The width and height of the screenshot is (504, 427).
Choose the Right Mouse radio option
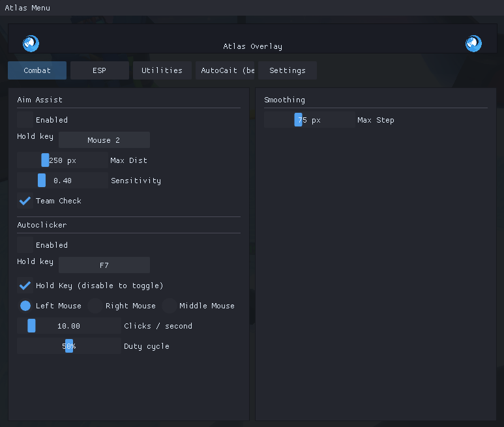96,306
